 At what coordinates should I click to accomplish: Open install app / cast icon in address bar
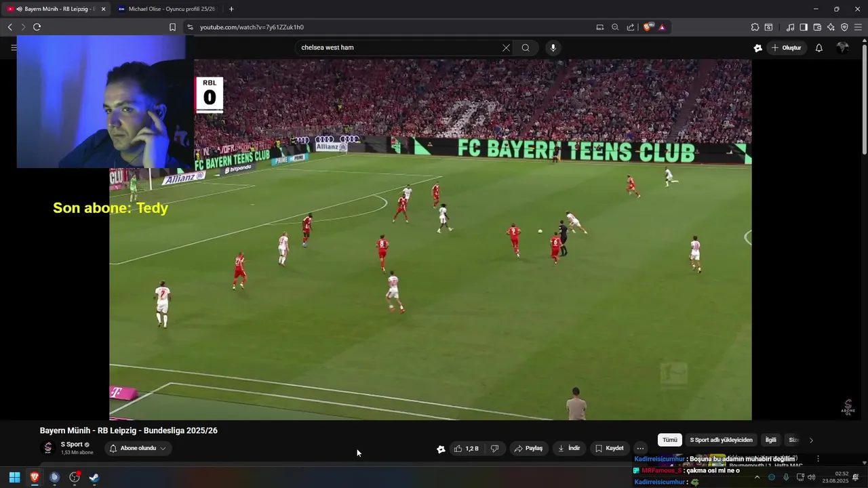[x=599, y=27]
